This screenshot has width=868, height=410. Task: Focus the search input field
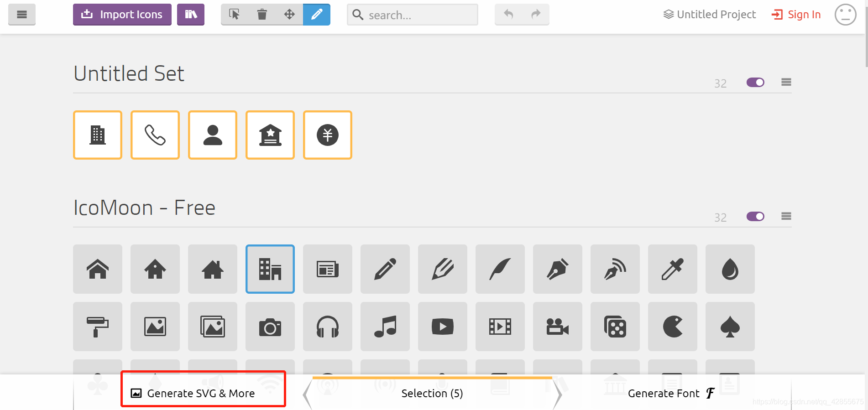413,15
